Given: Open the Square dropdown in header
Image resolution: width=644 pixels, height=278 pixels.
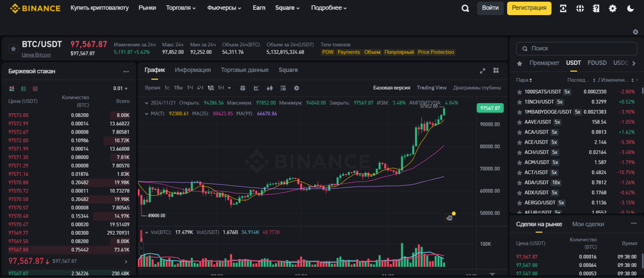Looking at the screenshot, I should point(287,8).
